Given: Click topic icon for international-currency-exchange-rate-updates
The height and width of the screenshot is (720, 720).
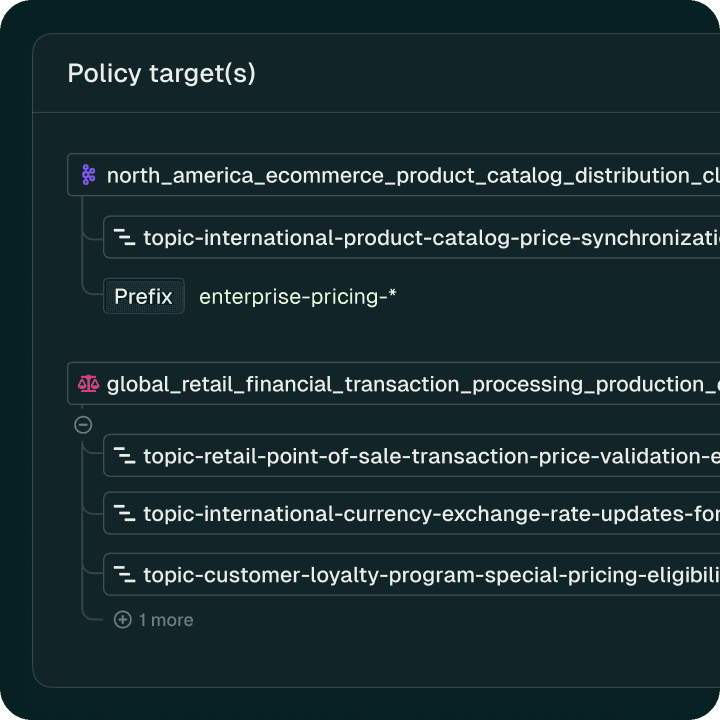Looking at the screenshot, I should point(124,514).
